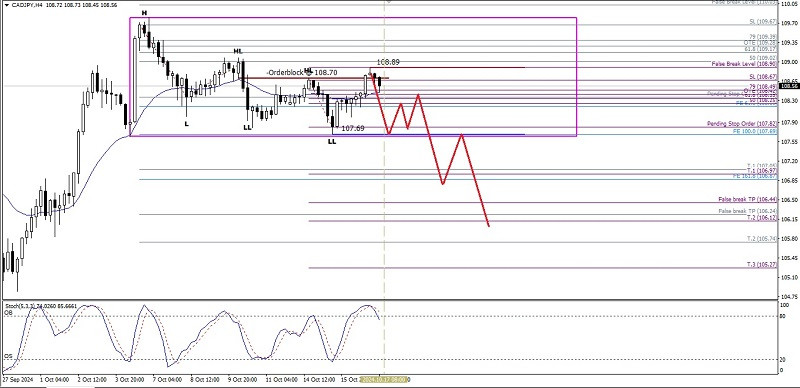Select the FE 100.0 (107.69) label

point(755,131)
